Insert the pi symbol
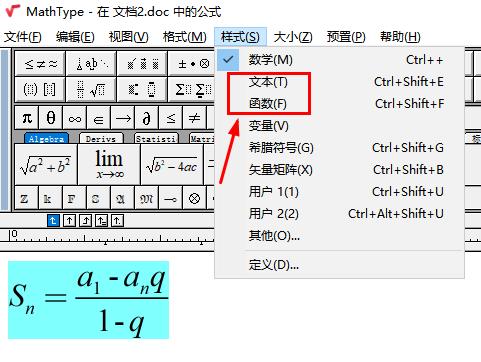Viewport: 481px width, 362px height. coord(27,118)
